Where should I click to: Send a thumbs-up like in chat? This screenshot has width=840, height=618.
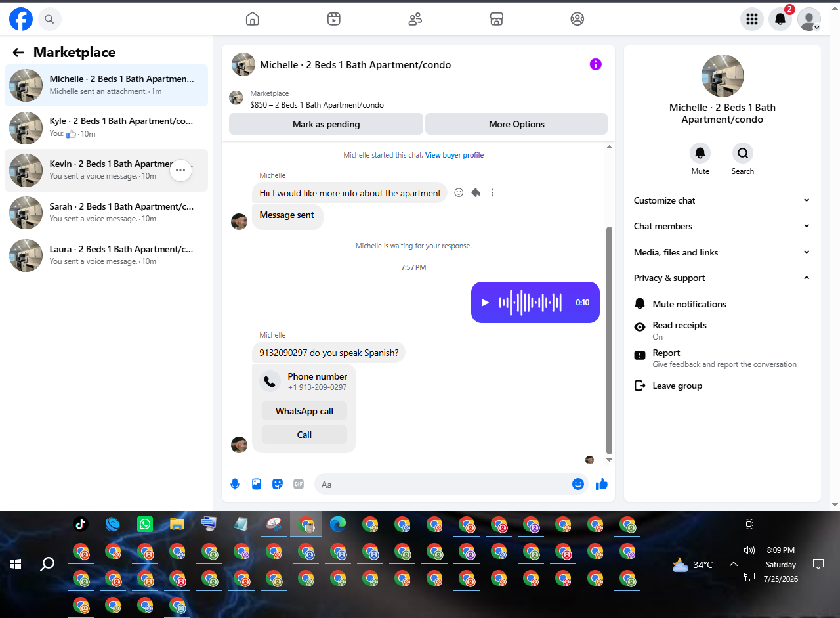click(x=602, y=484)
